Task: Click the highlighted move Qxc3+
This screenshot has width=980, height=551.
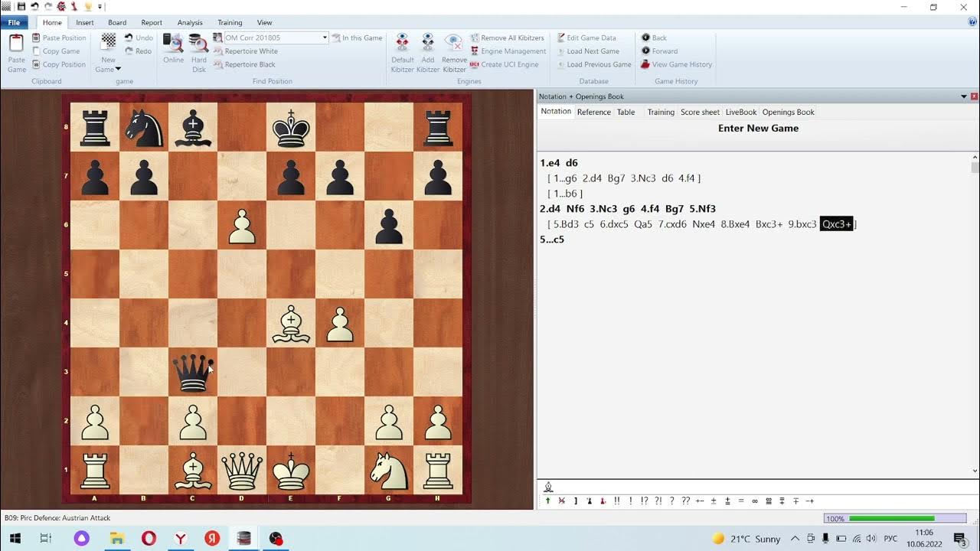Action: [836, 224]
